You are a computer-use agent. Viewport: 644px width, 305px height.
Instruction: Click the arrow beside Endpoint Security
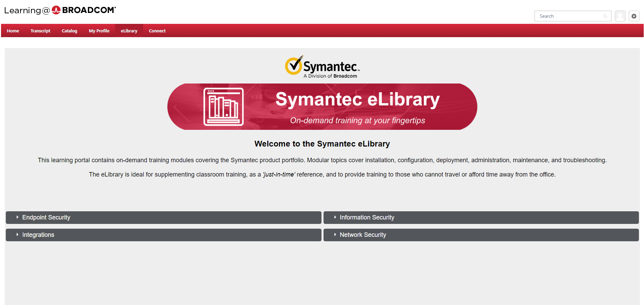[17, 217]
